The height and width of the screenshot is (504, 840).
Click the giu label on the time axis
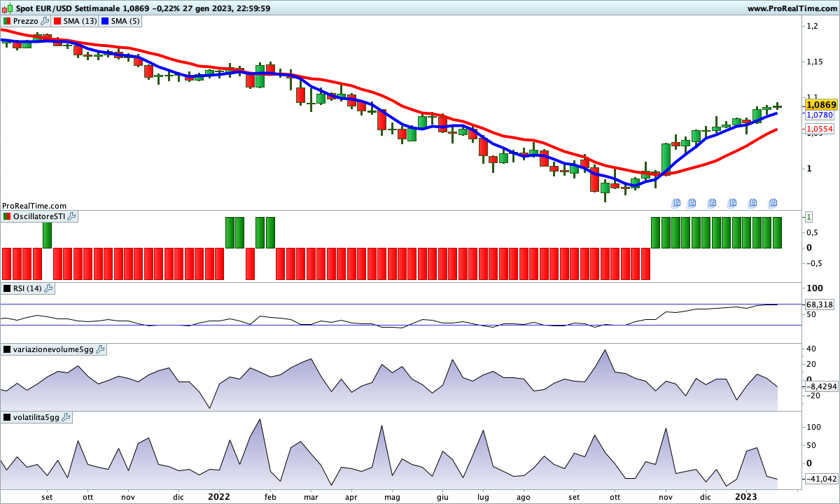tap(442, 497)
